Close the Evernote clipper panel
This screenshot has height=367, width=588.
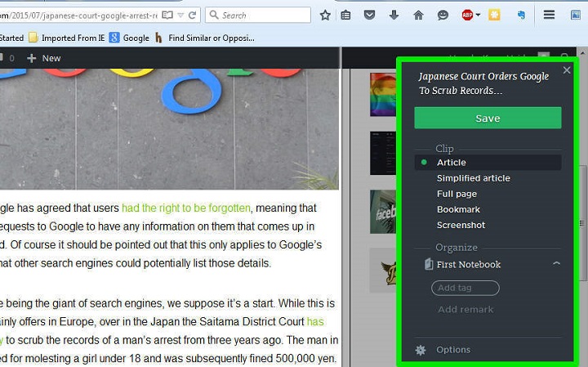tap(567, 70)
